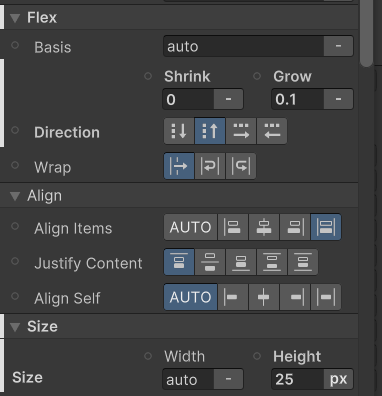Open the Width unit dropdown
Screen dimensions: 382x396
click(x=228, y=379)
